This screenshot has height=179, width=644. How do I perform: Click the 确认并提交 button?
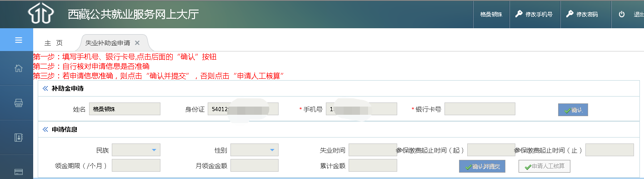(x=482, y=166)
